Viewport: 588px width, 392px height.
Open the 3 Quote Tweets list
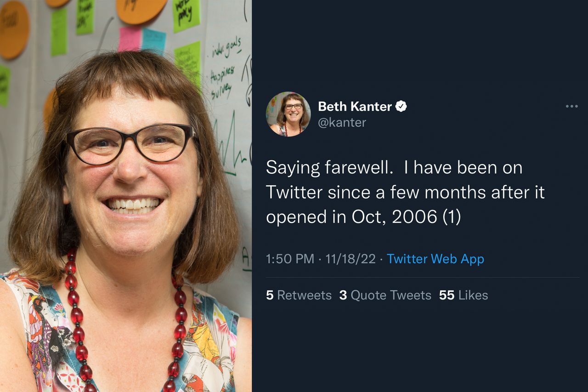(x=385, y=295)
